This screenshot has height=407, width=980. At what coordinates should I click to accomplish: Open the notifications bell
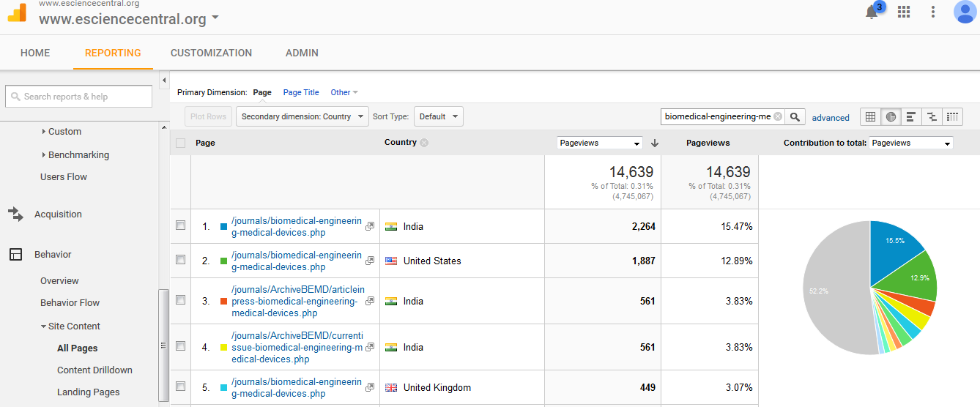click(x=872, y=12)
